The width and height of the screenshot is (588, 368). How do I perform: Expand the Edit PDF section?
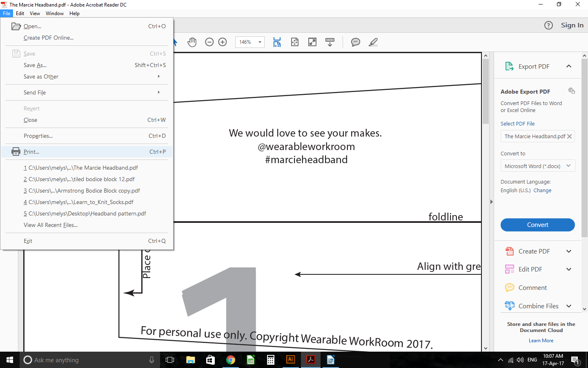click(569, 269)
